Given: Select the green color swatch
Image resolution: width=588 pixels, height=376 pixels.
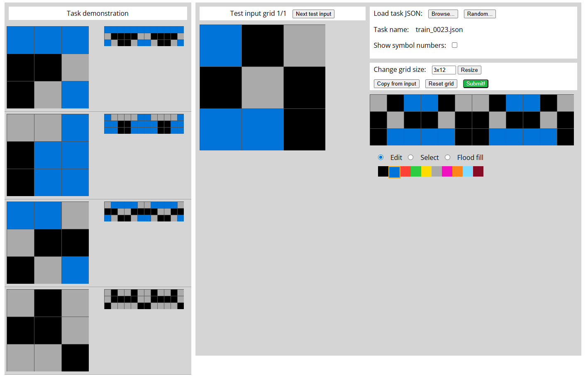Looking at the screenshot, I should tap(415, 172).
